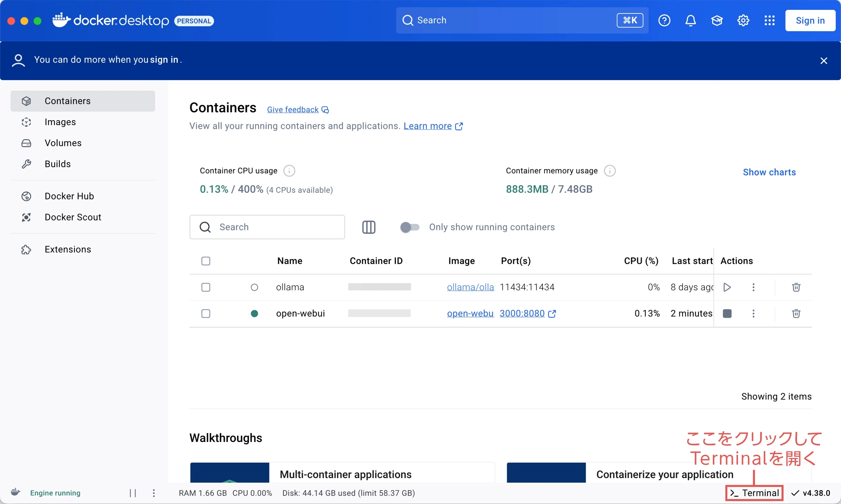The height and width of the screenshot is (504, 841).
Task: Open Volumes in the sidebar
Action: click(63, 143)
